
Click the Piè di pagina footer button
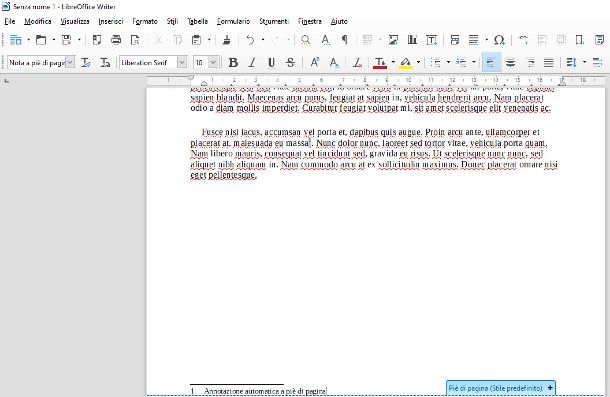click(x=501, y=388)
